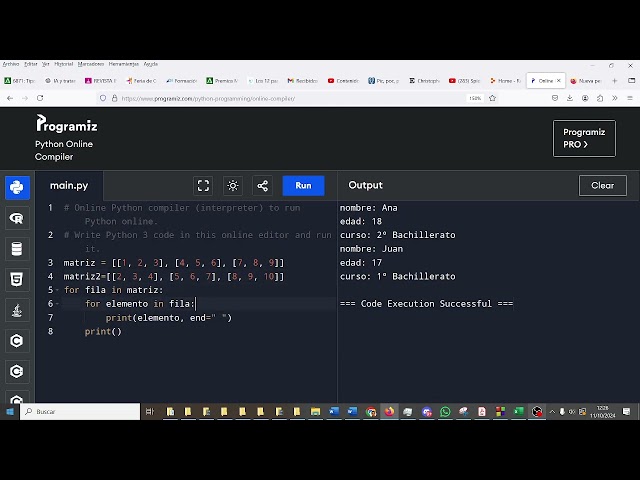
Task: Run the Python code
Action: [303, 186]
